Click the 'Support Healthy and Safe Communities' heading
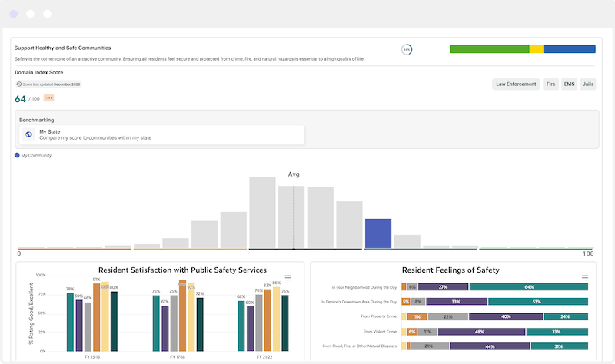This screenshot has width=615, height=364. [63, 48]
